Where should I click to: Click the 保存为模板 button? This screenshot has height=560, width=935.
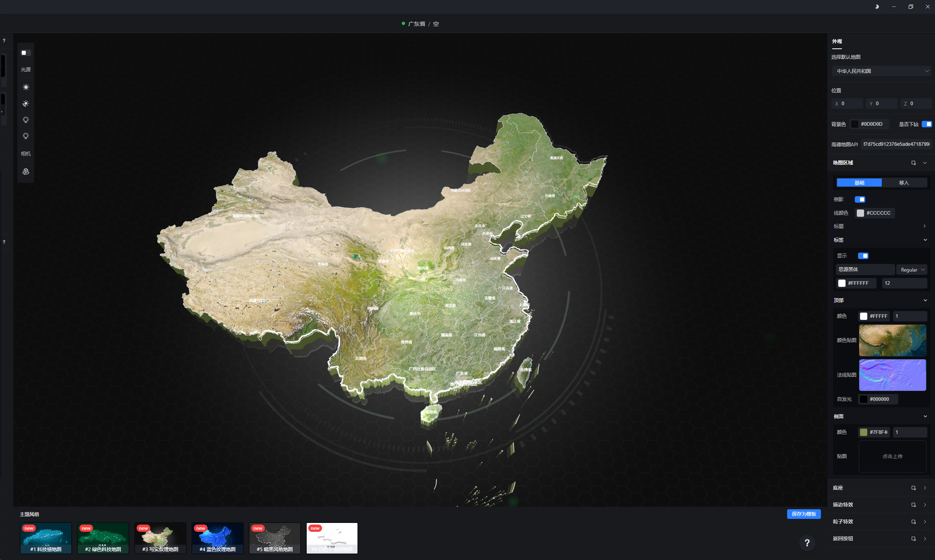[x=804, y=514]
